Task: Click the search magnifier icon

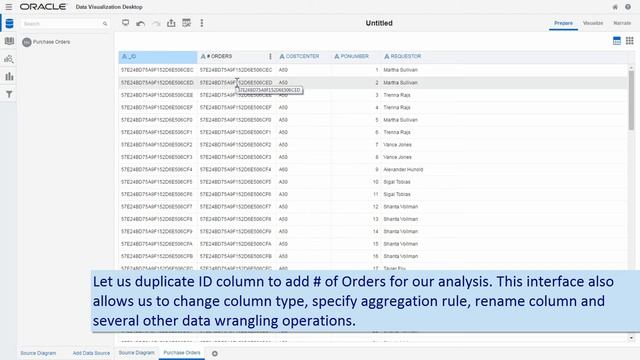Action: point(105,24)
